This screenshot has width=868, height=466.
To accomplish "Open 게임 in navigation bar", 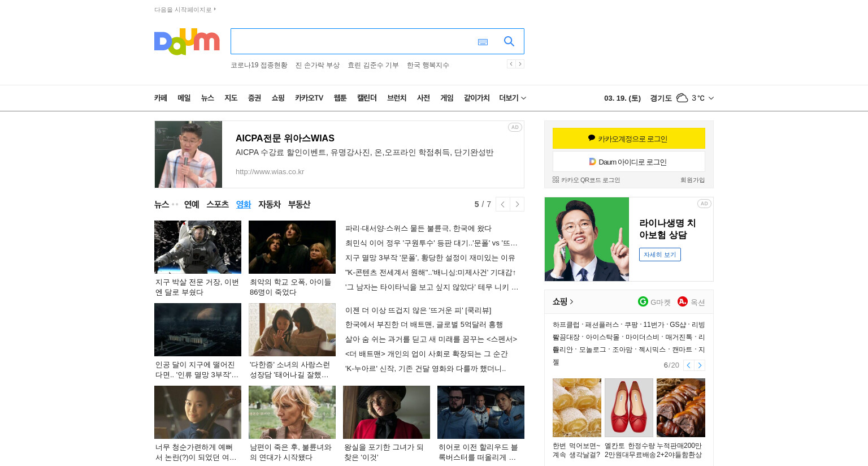I will tap(447, 98).
